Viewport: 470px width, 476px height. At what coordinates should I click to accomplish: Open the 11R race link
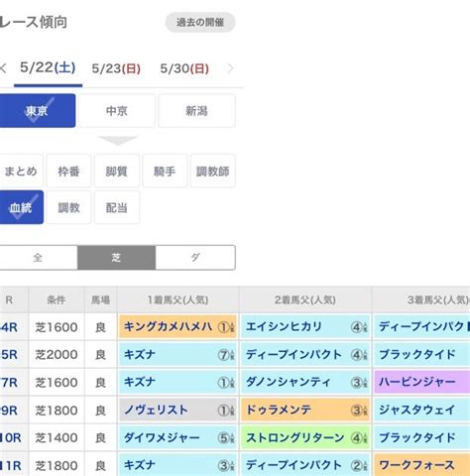coord(11,466)
